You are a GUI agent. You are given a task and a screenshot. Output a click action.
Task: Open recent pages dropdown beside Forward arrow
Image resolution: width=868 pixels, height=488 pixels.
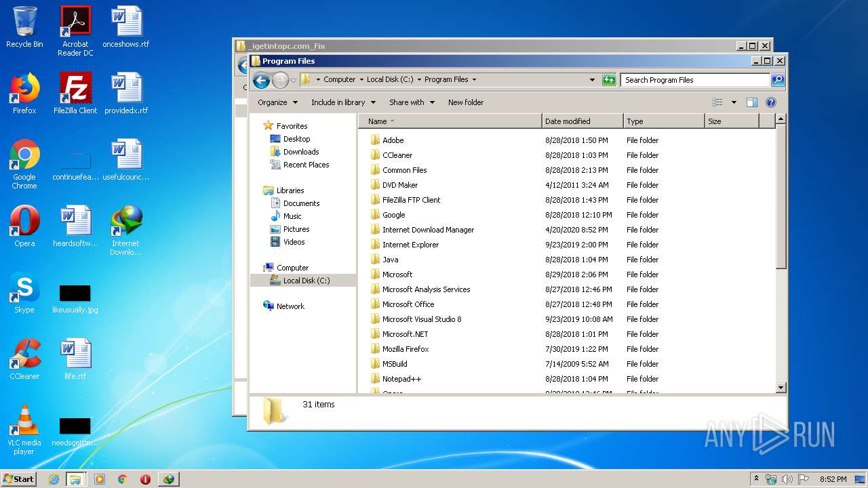pos(293,81)
